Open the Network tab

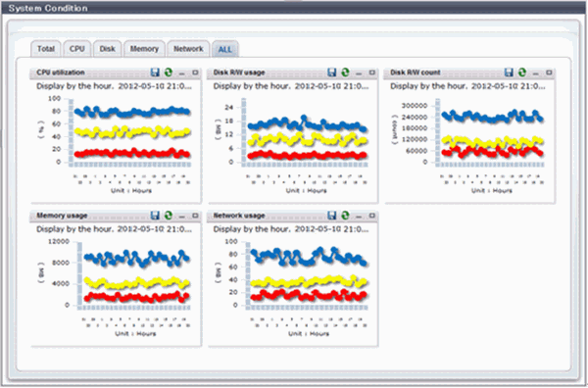pyautogui.click(x=188, y=49)
